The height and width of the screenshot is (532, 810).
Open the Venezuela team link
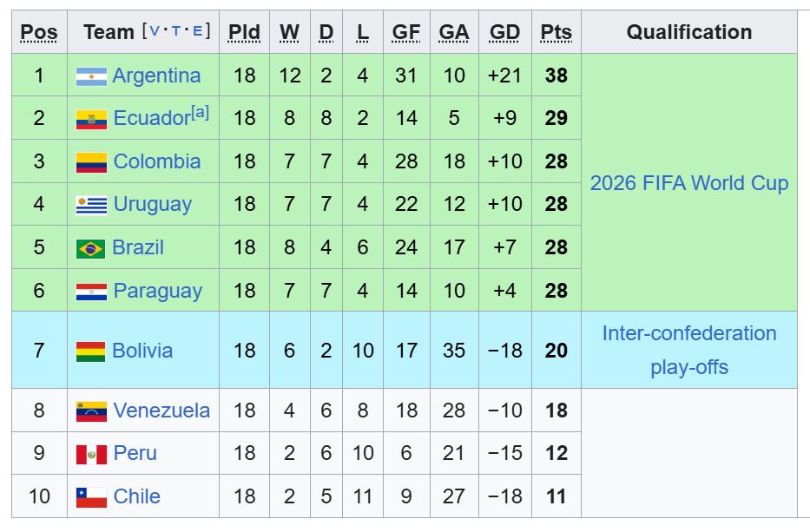point(161,410)
